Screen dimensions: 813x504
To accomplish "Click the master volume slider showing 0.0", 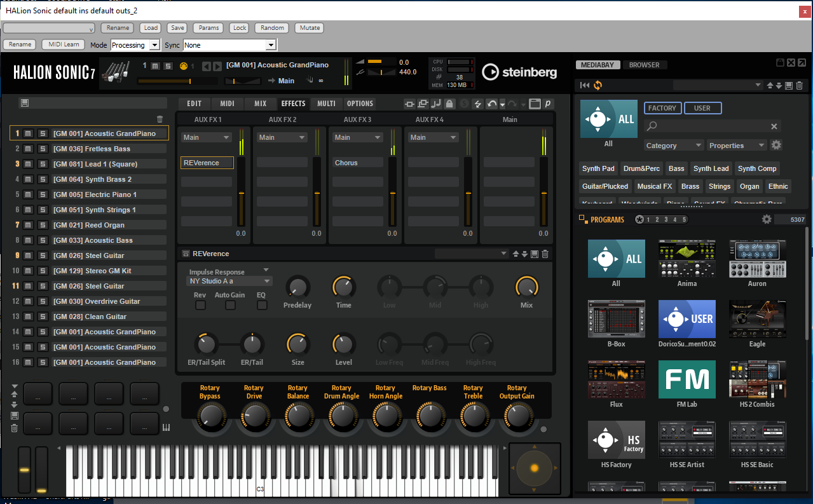I will click(x=382, y=62).
